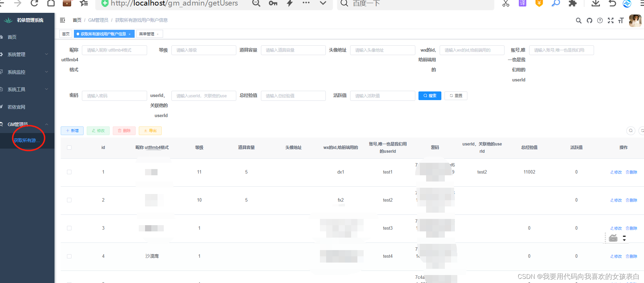Select 获取所有游... submenu item
Screen dimensions: 644x283
[x=27, y=140]
